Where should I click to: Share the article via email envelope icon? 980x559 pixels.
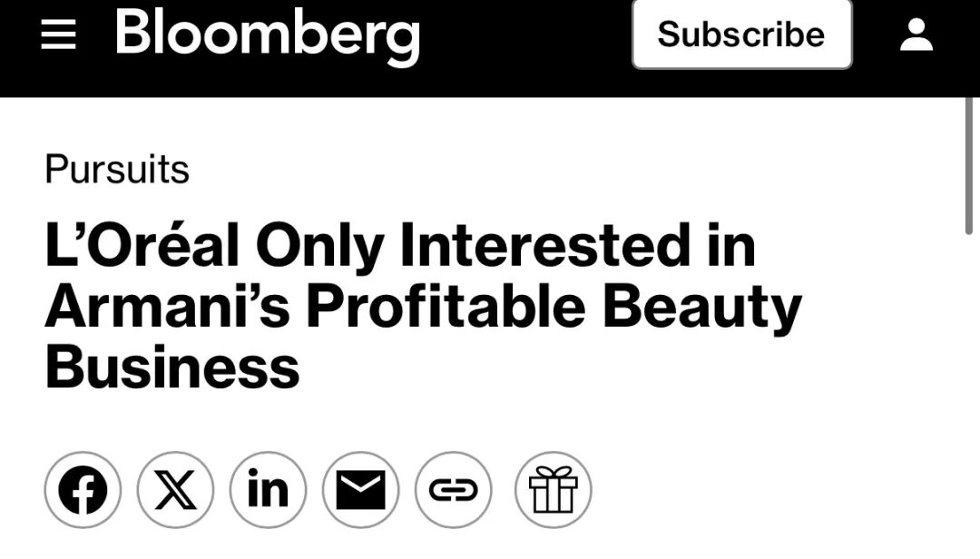pyautogui.click(x=360, y=490)
